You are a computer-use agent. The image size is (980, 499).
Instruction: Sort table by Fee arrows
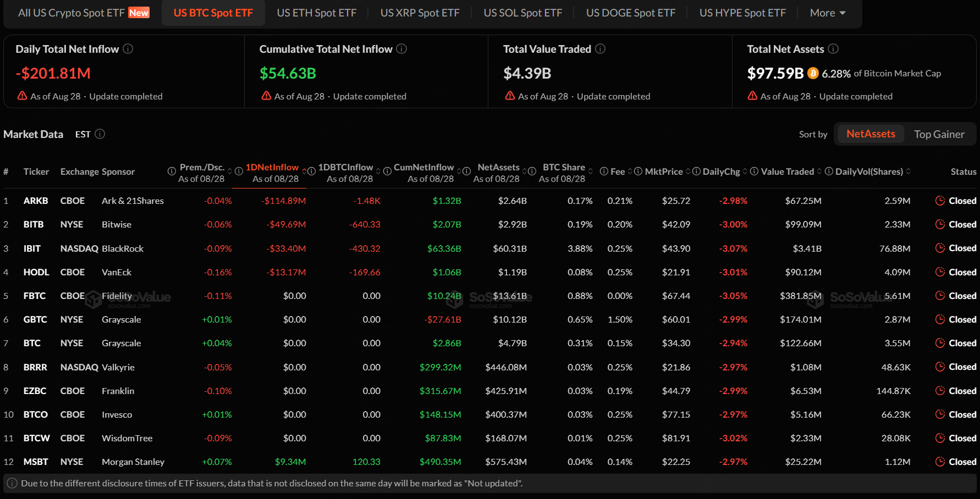pos(630,171)
